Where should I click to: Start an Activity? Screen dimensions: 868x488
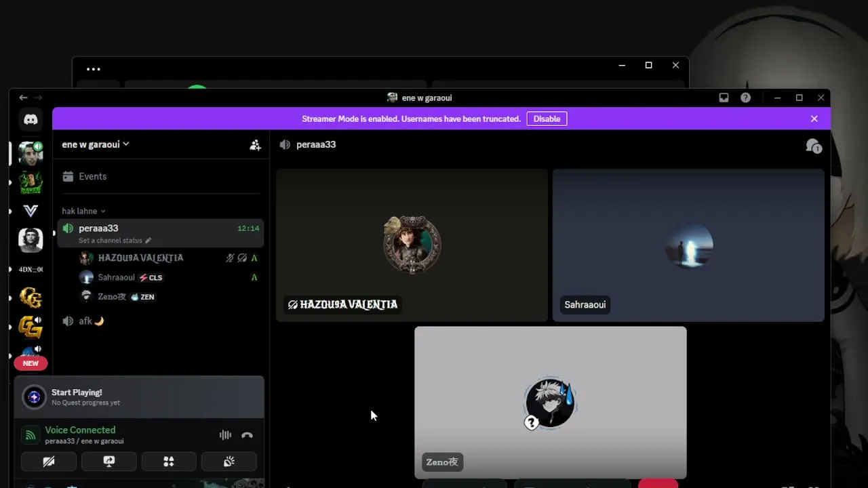click(169, 462)
